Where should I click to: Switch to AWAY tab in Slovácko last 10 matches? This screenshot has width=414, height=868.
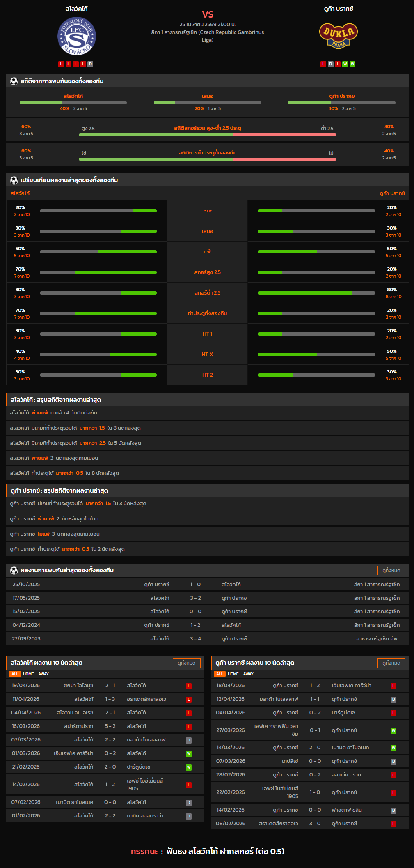click(43, 674)
